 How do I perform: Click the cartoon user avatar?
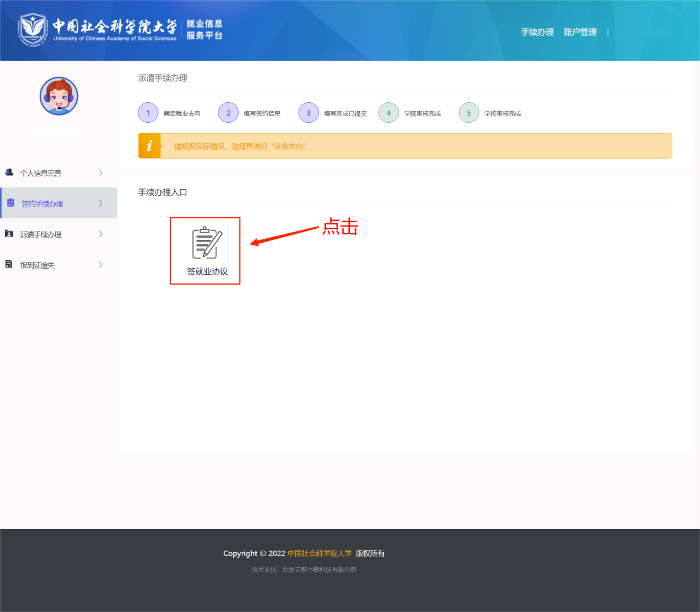click(x=59, y=96)
